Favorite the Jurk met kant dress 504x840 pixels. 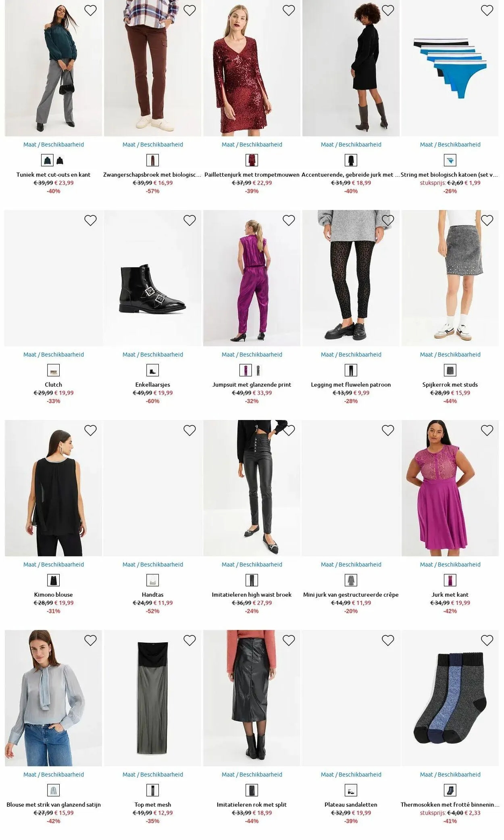tap(487, 430)
